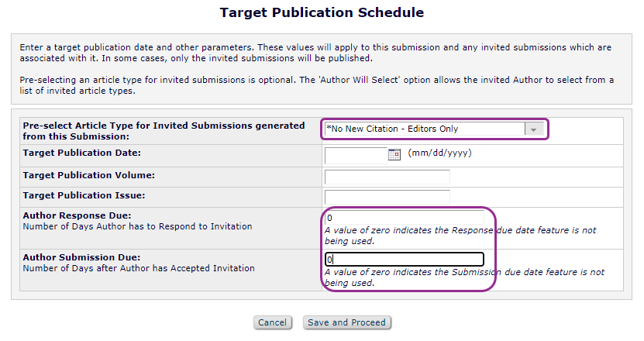Click the 'Target Publication Issue:' label
The width and height of the screenshot is (644, 341).
click(84, 195)
